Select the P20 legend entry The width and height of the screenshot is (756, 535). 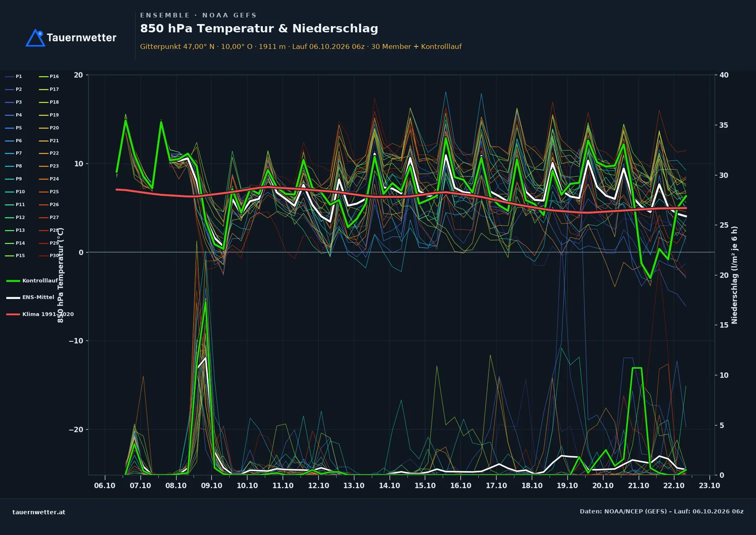pos(49,128)
